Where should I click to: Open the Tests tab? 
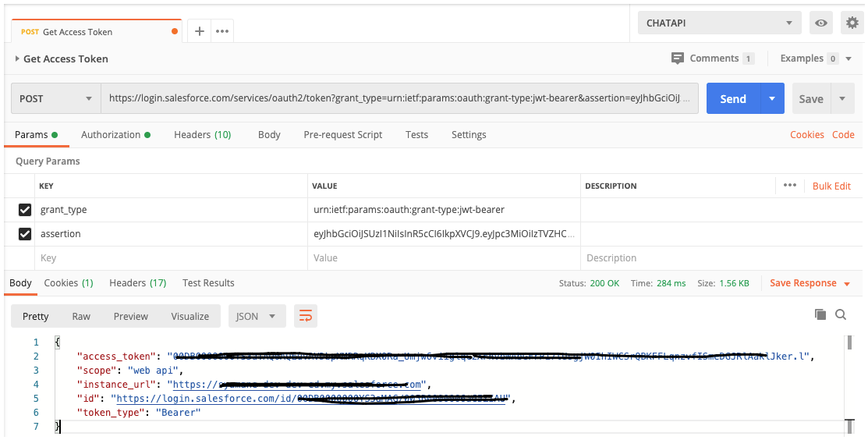point(416,134)
